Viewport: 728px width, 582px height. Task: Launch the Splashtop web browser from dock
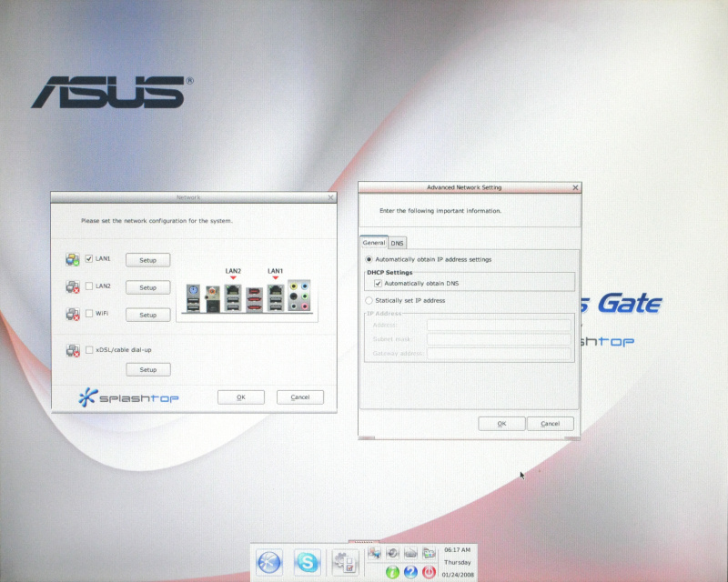coord(269,563)
